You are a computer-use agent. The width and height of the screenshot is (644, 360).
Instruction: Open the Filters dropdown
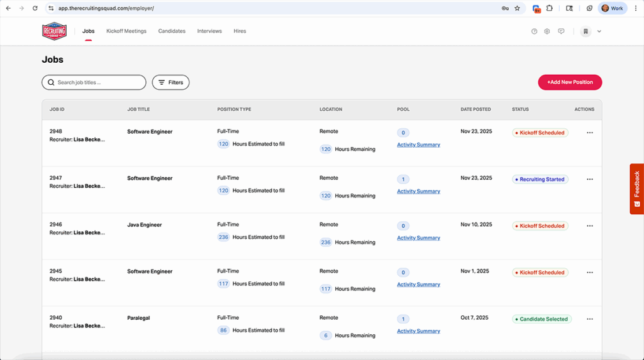click(x=170, y=82)
